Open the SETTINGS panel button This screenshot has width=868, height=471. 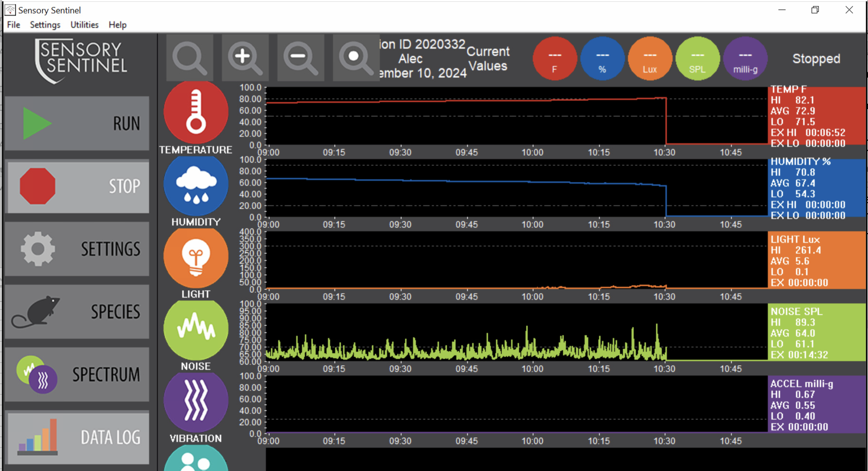coord(77,249)
